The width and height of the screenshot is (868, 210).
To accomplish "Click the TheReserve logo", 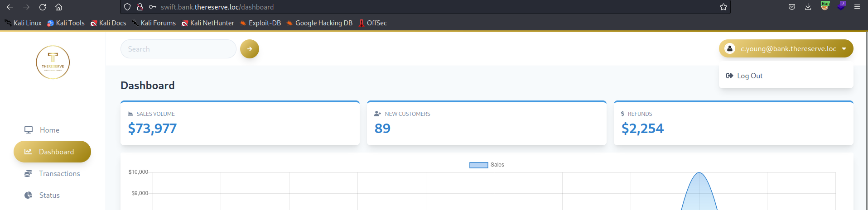I will point(53,62).
